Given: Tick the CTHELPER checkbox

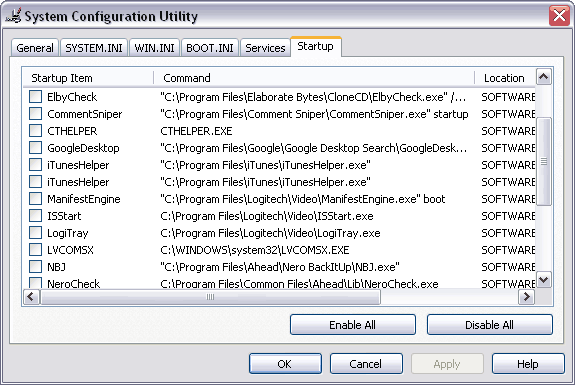Looking at the screenshot, I should 36,131.
